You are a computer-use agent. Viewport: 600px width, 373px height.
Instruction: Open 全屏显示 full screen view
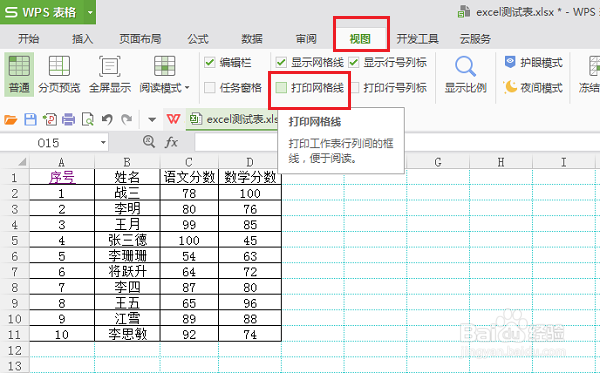tap(110, 74)
